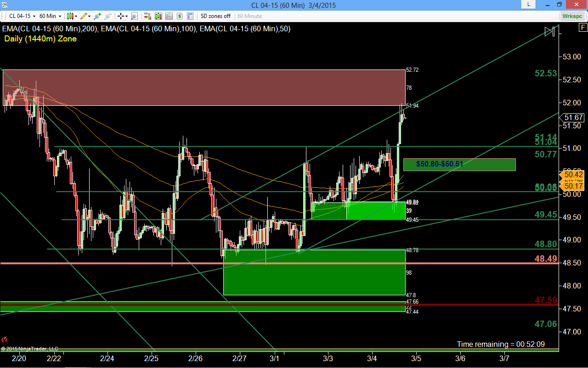The image size is (588, 368).
Task: Click the zoom out magnifier icon
Action: click(108, 16)
